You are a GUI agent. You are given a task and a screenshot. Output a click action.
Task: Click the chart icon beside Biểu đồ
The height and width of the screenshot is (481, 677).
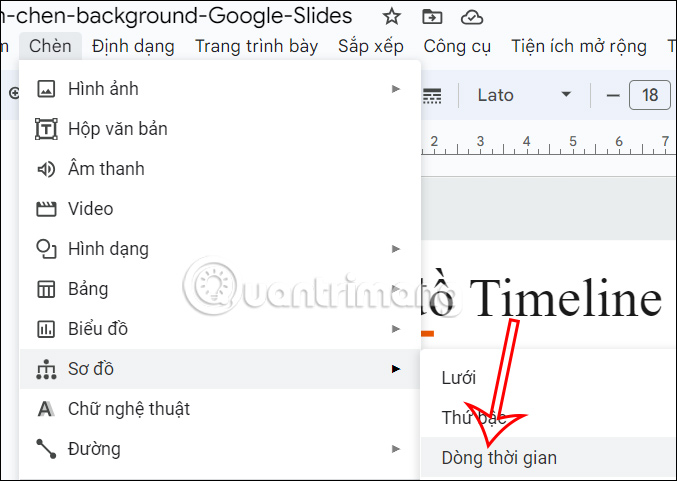tap(46, 329)
